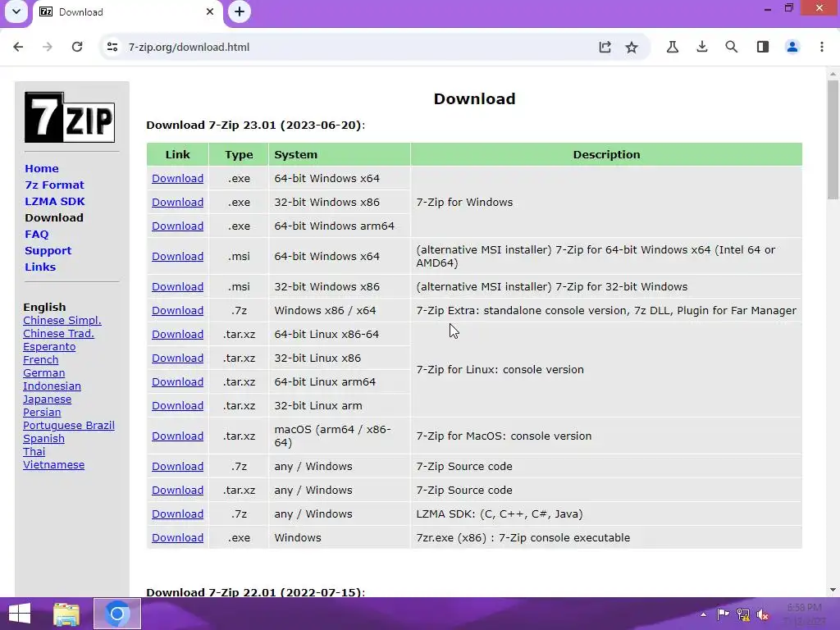Switch language to German
Image resolution: width=840 pixels, height=630 pixels.
pos(44,373)
